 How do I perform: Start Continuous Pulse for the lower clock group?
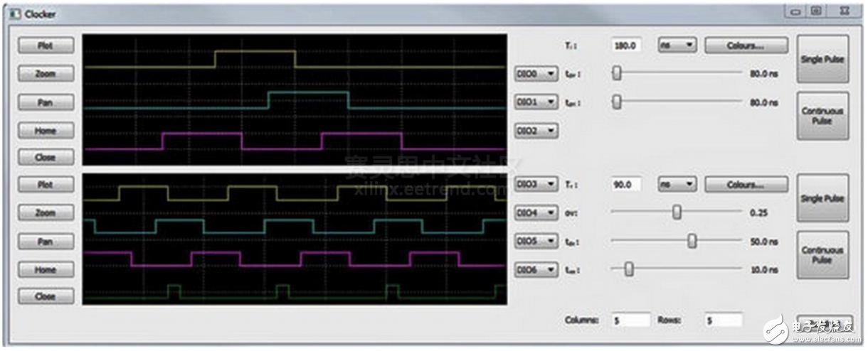coord(822,255)
